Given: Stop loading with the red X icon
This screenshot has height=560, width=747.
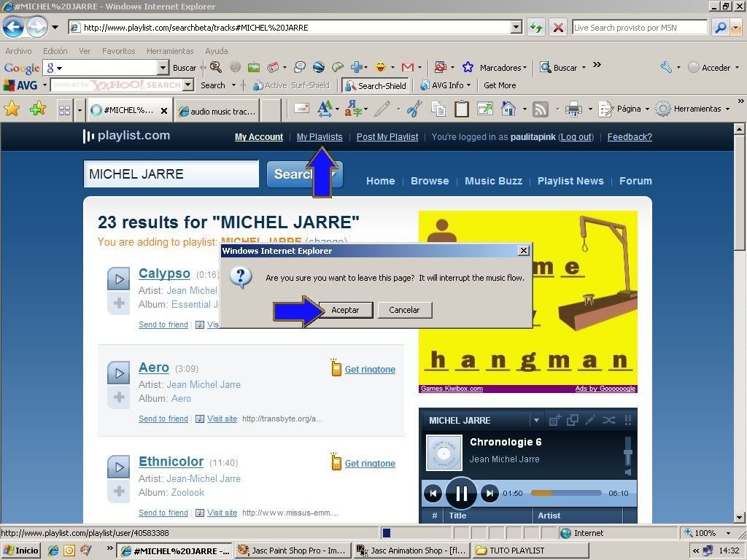Looking at the screenshot, I should pyautogui.click(x=558, y=28).
